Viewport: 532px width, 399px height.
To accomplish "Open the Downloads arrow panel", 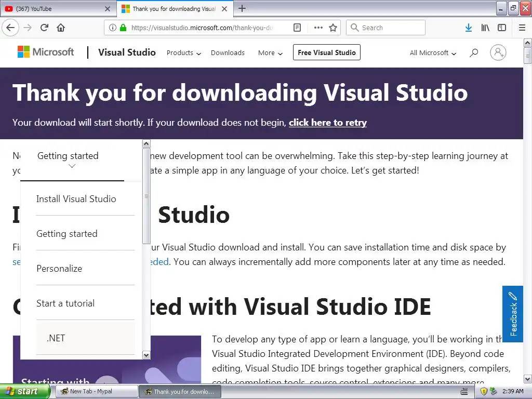I will (x=469, y=28).
